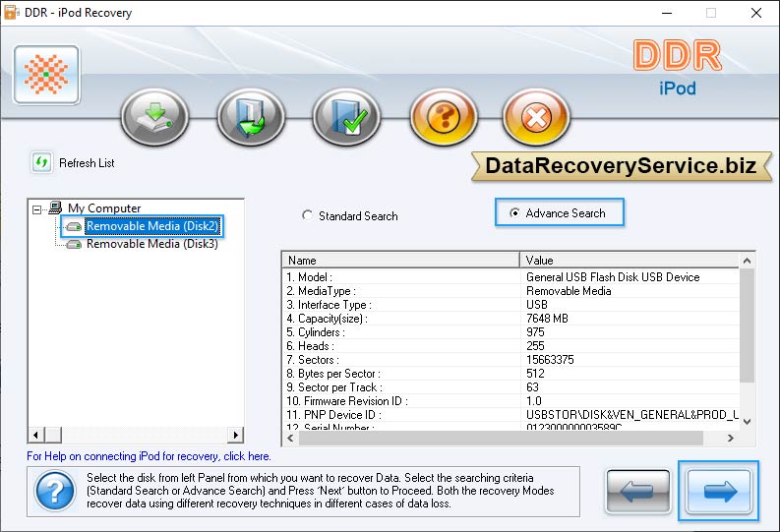The width and height of the screenshot is (780, 532).
Task: Click the 'USBSTOR\DISK&VEN_GENERAL' value cell
Action: [632, 415]
